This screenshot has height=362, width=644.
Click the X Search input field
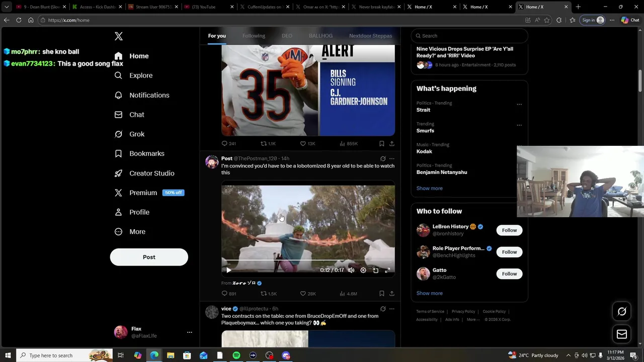(x=469, y=36)
